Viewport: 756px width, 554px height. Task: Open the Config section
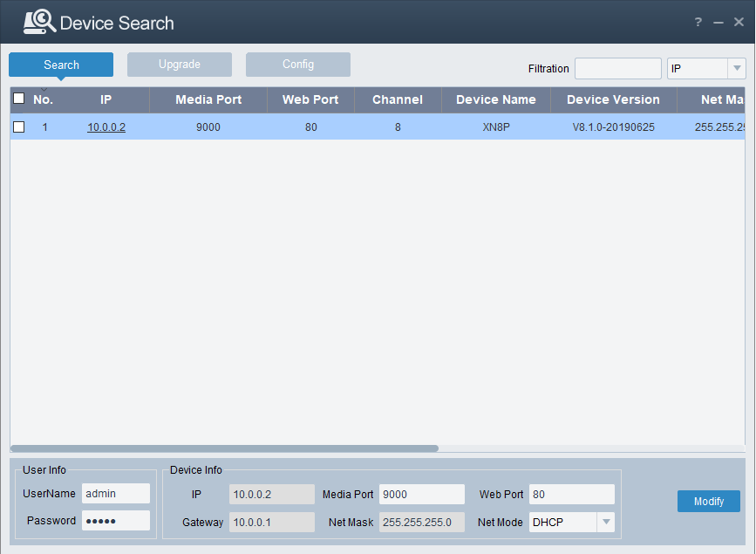[298, 65]
